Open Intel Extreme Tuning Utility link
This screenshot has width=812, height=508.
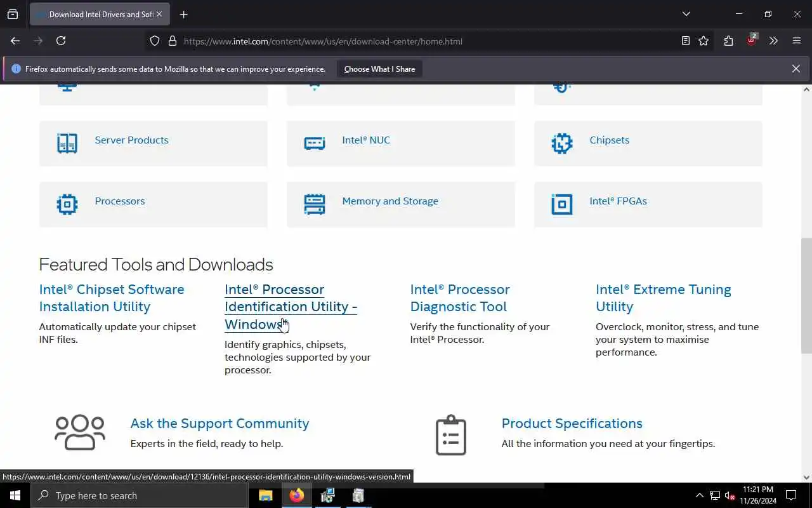pos(663,298)
